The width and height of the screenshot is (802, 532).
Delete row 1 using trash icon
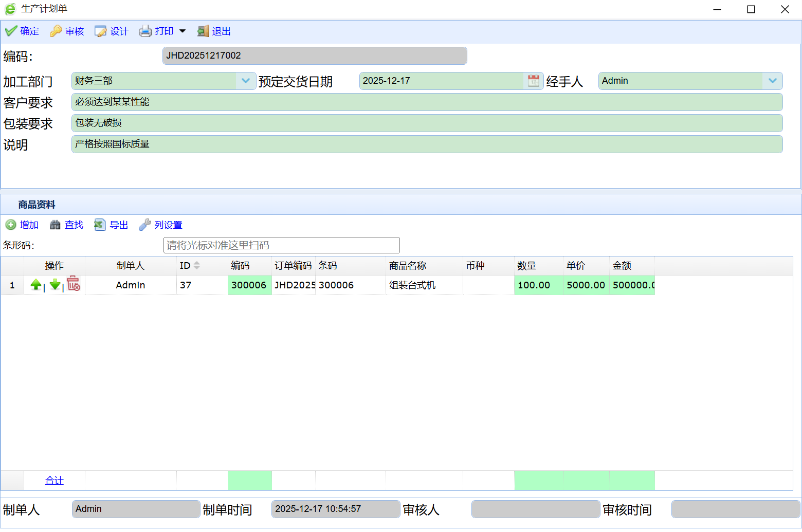[x=74, y=284]
